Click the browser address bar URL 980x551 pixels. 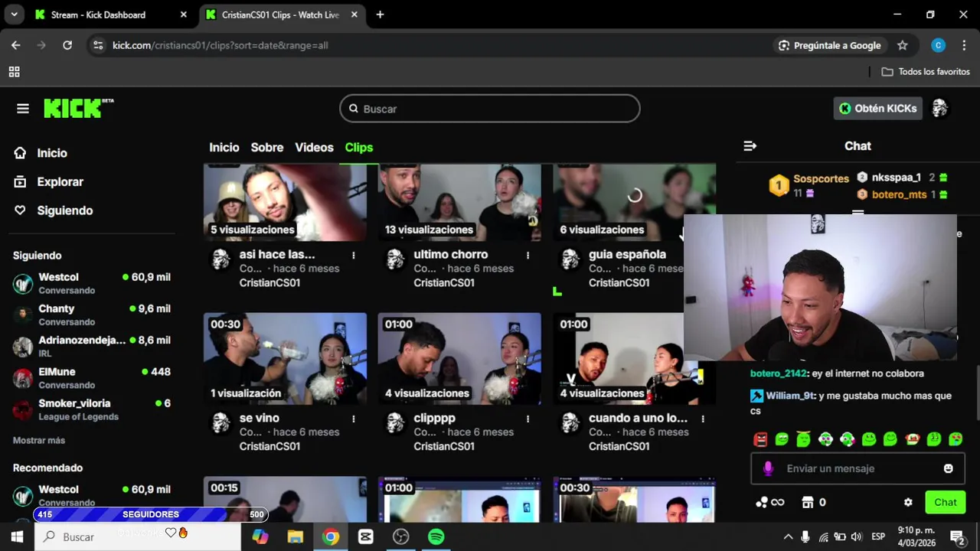click(220, 45)
